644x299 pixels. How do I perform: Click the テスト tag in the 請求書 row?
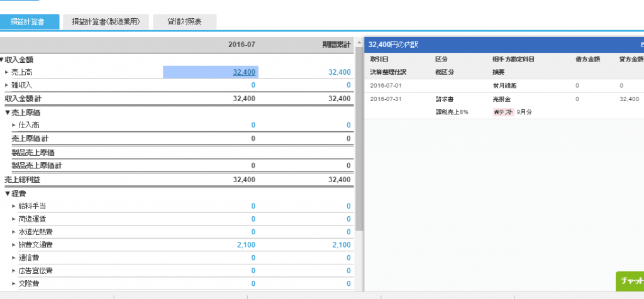click(x=504, y=112)
